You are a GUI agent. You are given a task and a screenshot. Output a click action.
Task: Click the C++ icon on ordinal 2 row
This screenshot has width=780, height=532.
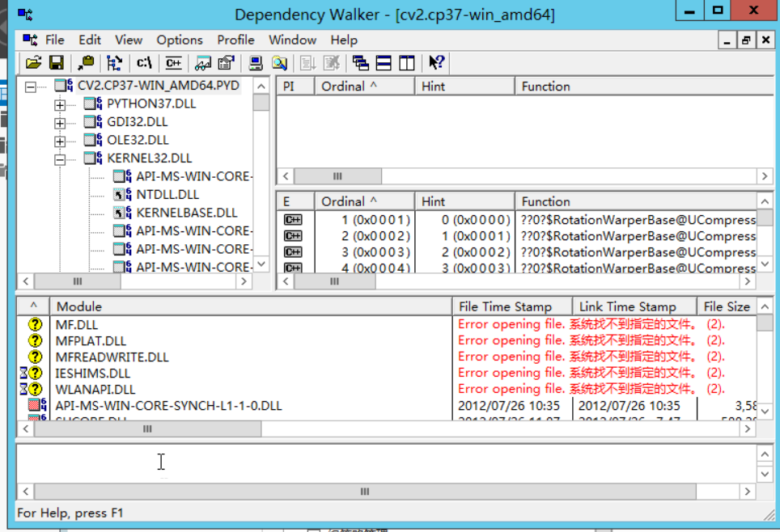[x=293, y=235]
